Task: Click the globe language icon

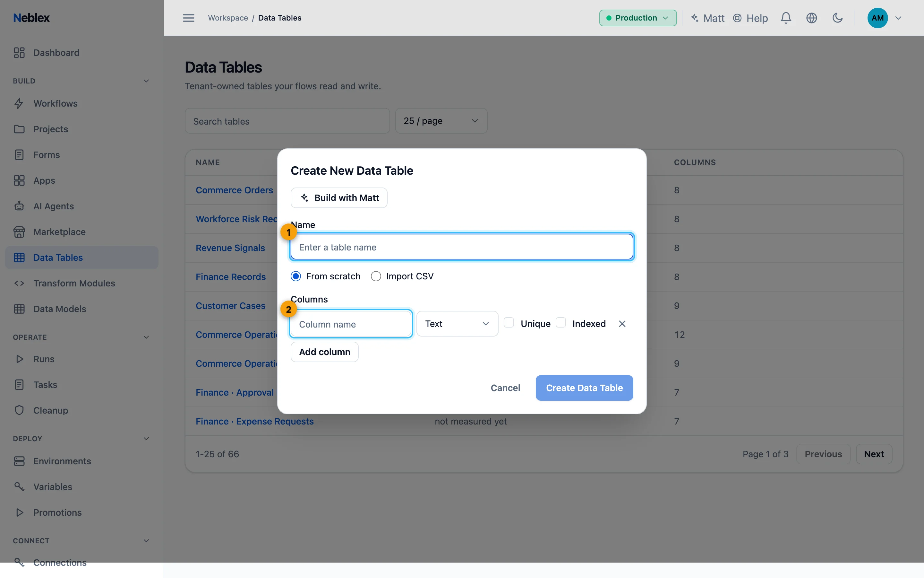Action: point(811,18)
